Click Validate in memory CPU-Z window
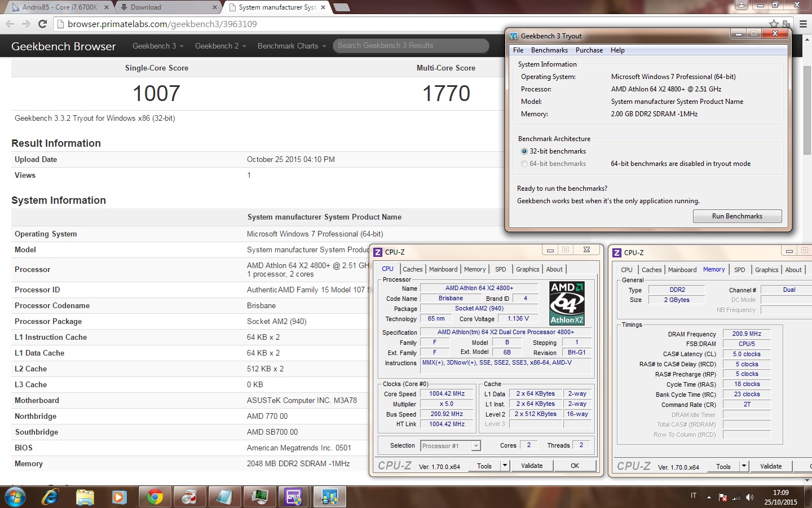 point(771,466)
